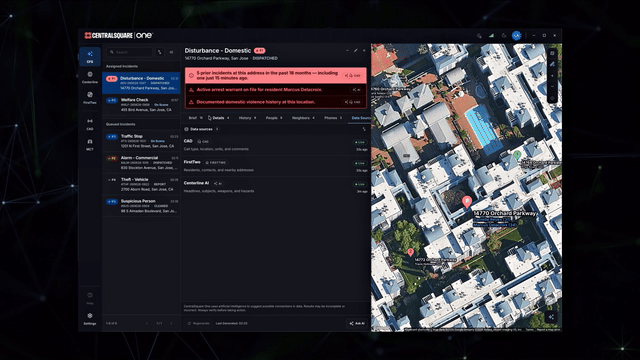Screen dimensions: 640x360
Task: Collapse the incident list panel
Action: click(x=171, y=52)
